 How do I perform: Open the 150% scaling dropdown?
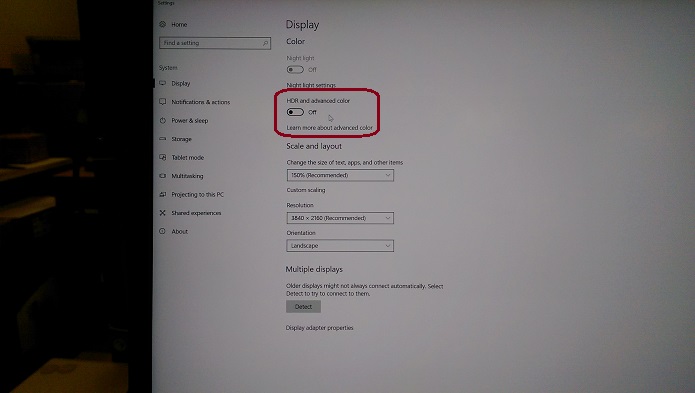tap(340, 175)
